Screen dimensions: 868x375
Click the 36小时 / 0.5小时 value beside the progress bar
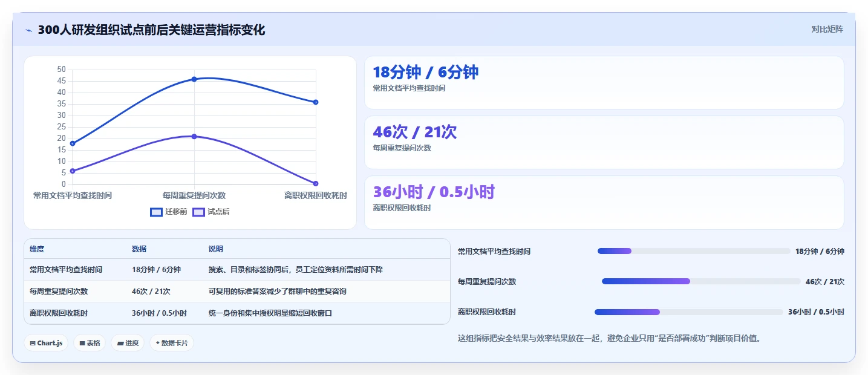pyautogui.click(x=816, y=312)
